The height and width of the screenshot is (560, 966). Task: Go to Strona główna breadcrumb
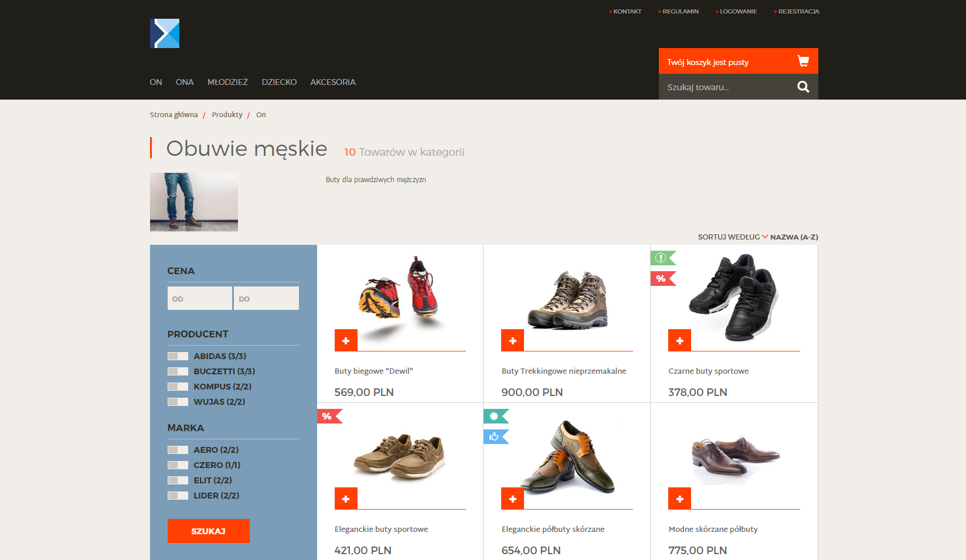click(174, 115)
